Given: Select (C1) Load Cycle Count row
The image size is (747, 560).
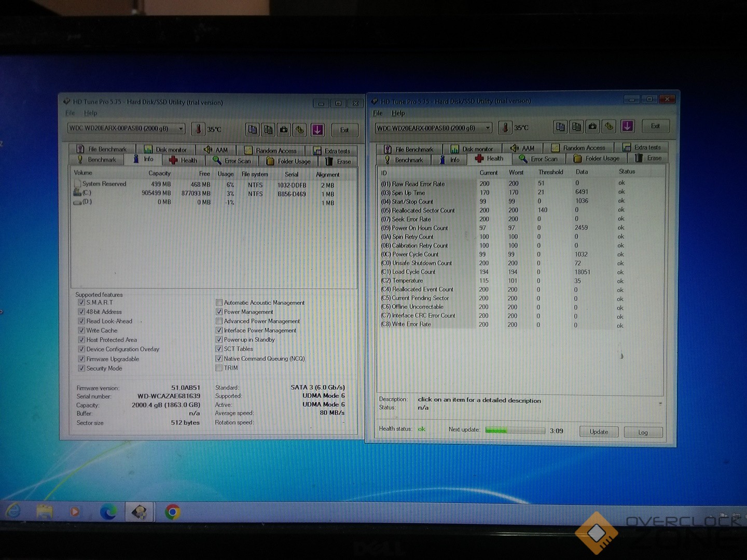Looking at the screenshot, I should (x=520, y=272).
